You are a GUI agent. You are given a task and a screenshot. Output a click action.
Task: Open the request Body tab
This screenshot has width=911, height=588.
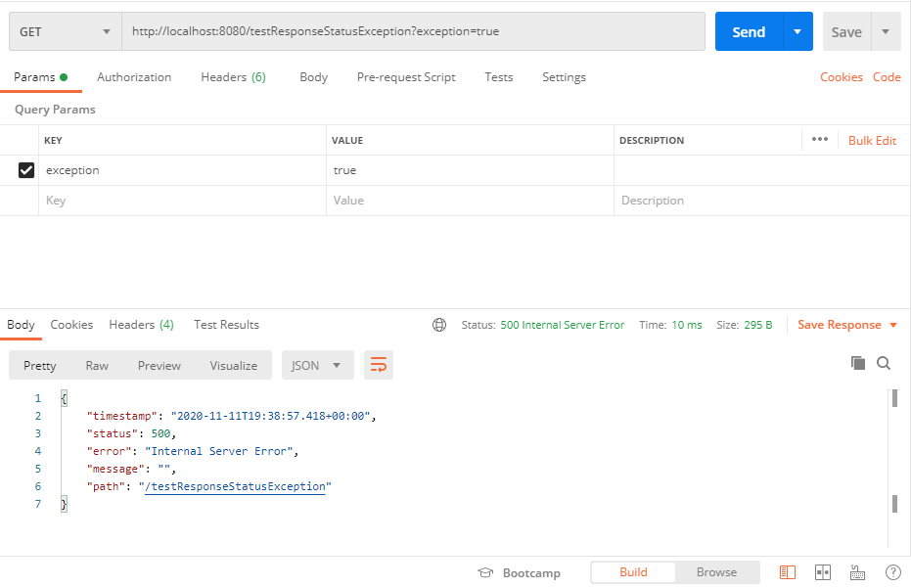(314, 77)
